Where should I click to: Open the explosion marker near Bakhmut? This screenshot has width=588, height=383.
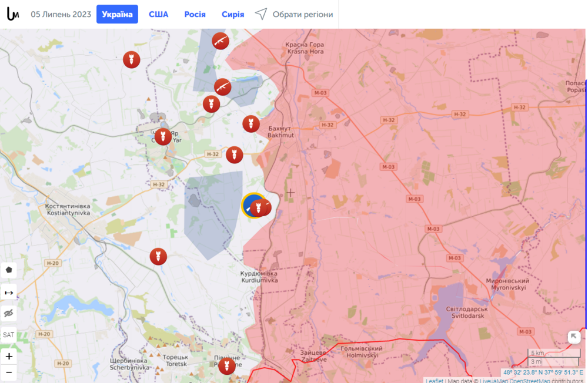[250, 124]
